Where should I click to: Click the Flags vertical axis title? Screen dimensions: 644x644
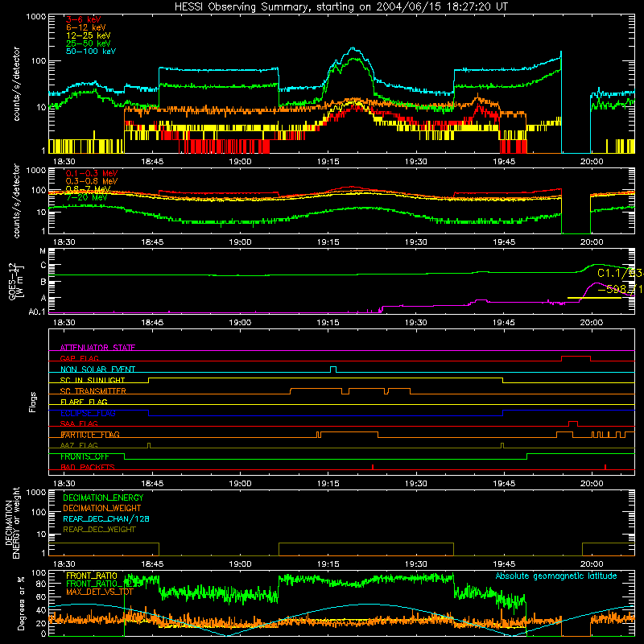(33, 402)
